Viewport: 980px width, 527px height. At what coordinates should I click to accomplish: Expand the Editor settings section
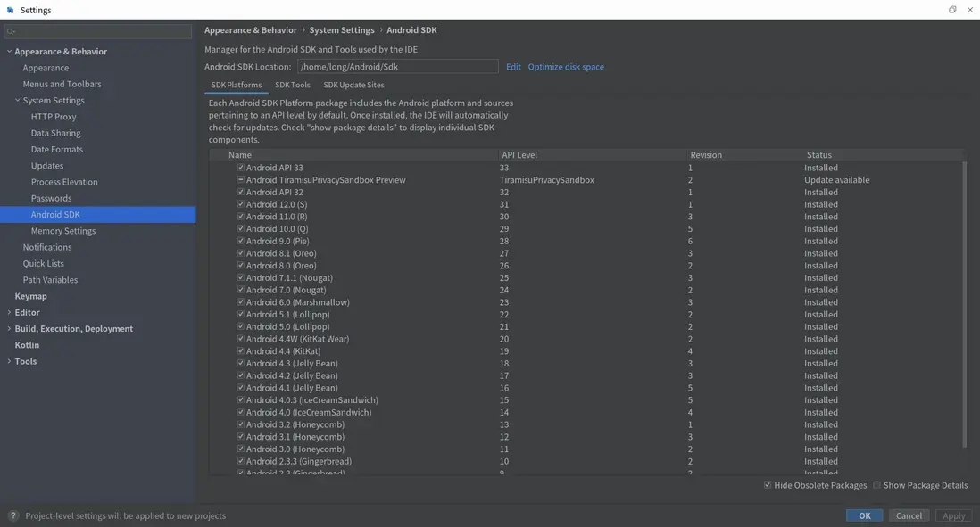click(x=9, y=313)
